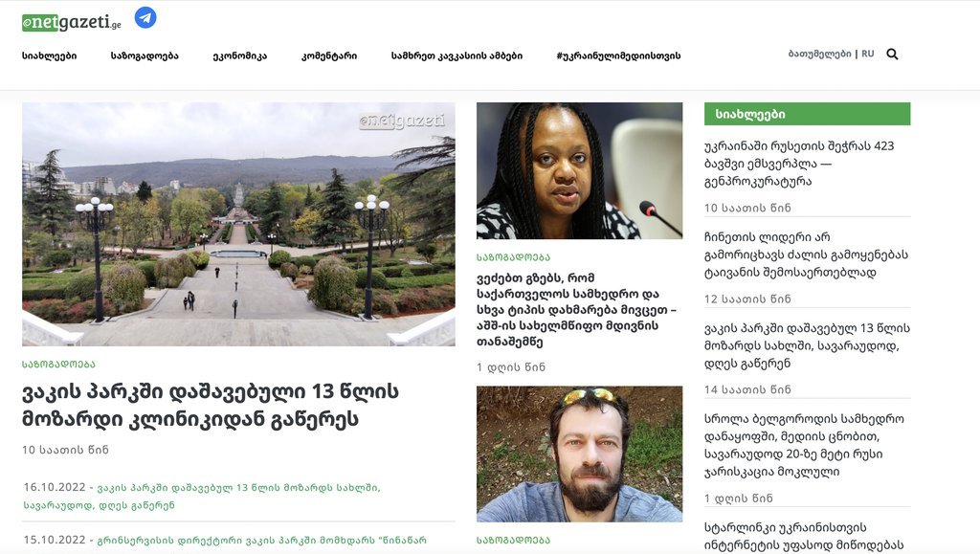Open სამხრეთ კავკასიის ამბები section
980x554 pixels.
pos(457,55)
